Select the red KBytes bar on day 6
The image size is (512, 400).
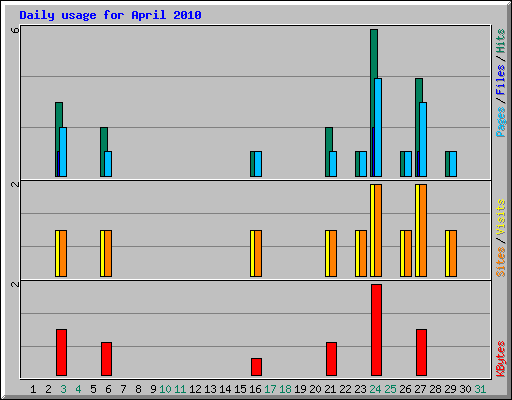106,359
